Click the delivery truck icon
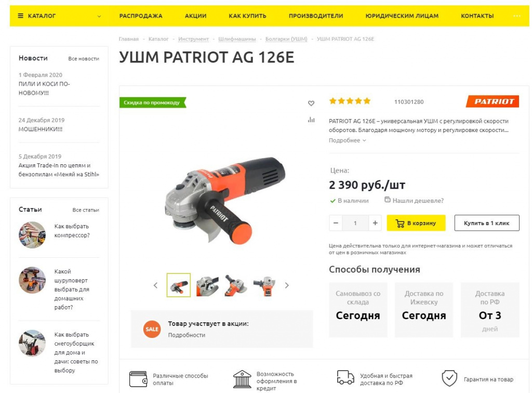Screen dimensions: 532x393 [x=345, y=377]
